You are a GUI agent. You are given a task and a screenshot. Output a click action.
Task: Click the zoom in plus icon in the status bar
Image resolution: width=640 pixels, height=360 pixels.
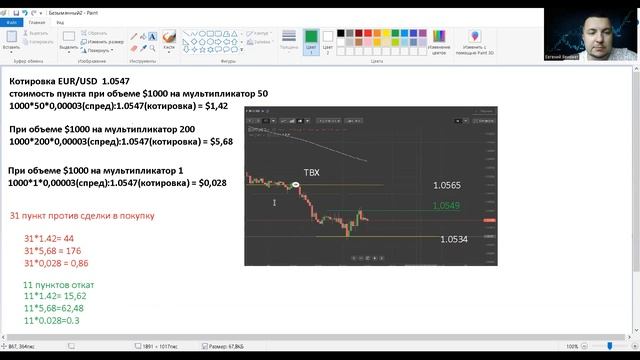635,346
